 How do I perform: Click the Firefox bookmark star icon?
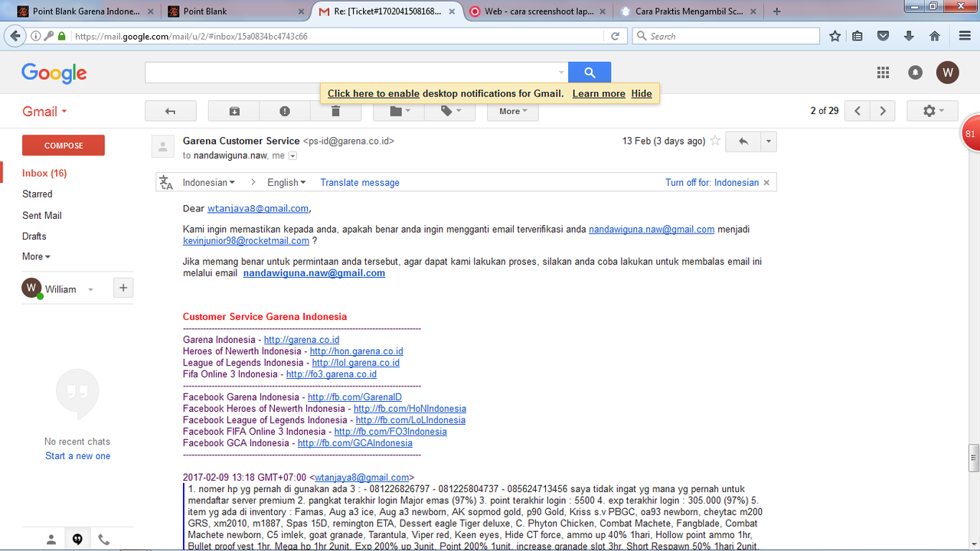835,36
